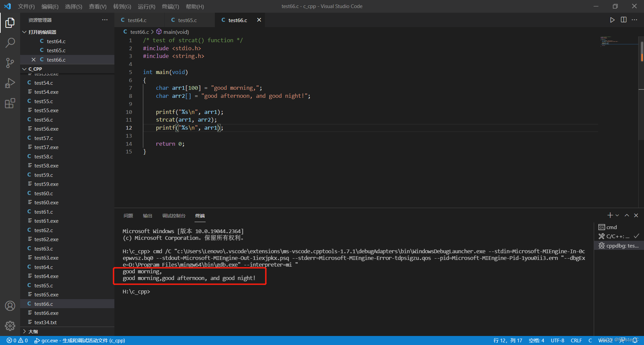
Task: Open the Help menu
Action: click(x=195, y=6)
